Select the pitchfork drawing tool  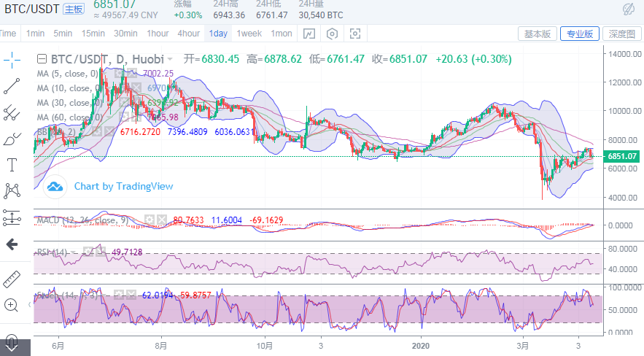click(12, 112)
